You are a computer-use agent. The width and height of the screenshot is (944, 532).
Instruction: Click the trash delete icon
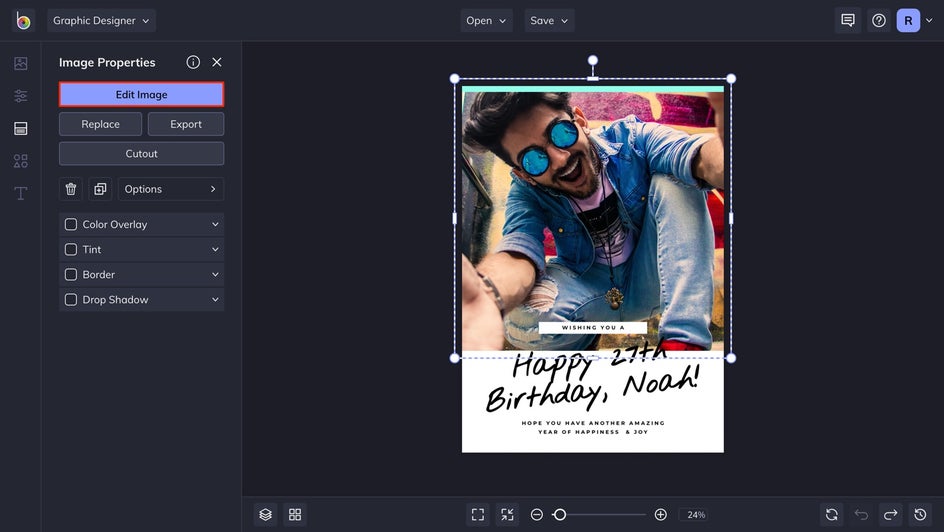point(71,189)
